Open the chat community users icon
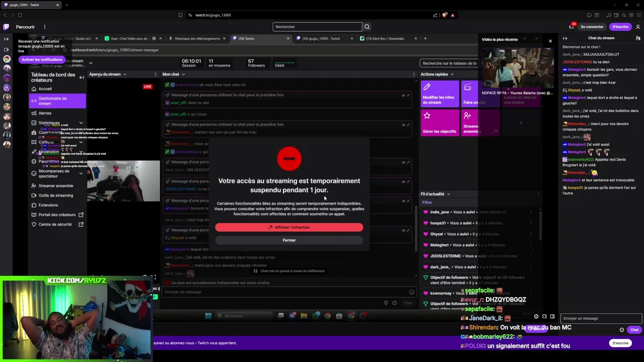 pyautogui.click(x=638, y=38)
